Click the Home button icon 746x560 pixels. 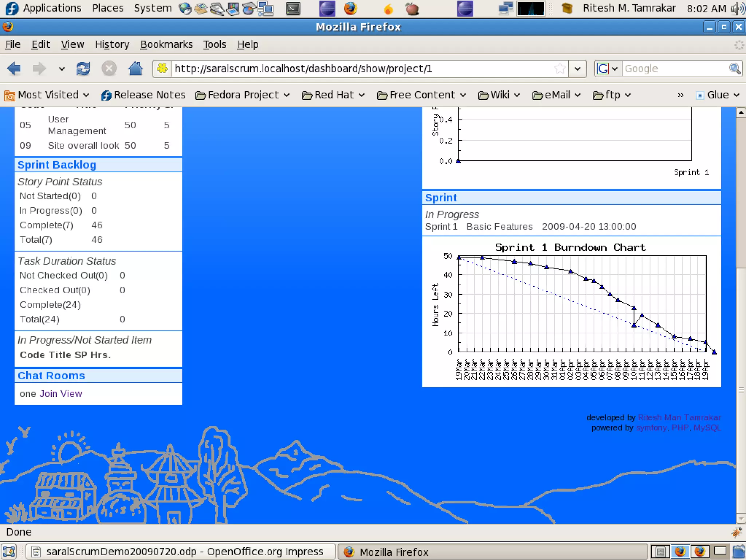click(x=136, y=68)
